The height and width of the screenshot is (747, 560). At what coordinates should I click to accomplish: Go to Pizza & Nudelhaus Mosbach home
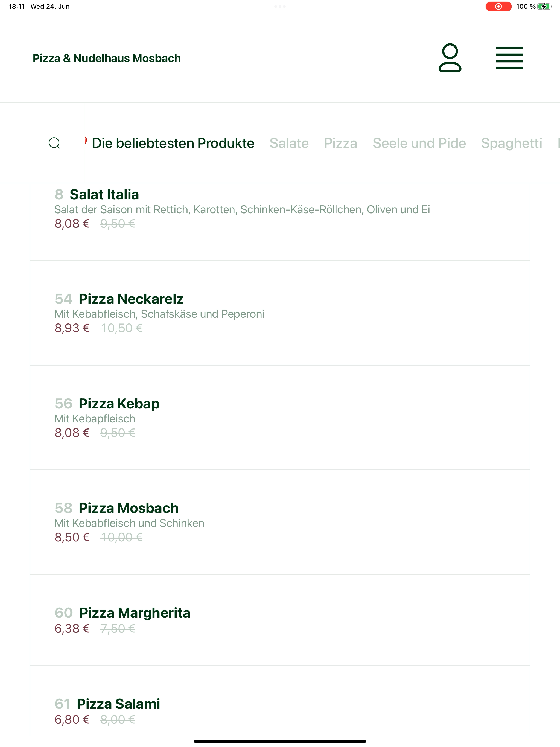107,58
